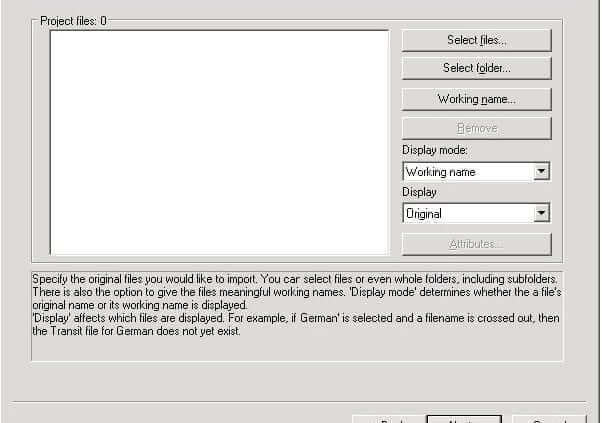Click the help description text box
Screen dimensions: 602x423
pyautogui.click(x=297, y=316)
